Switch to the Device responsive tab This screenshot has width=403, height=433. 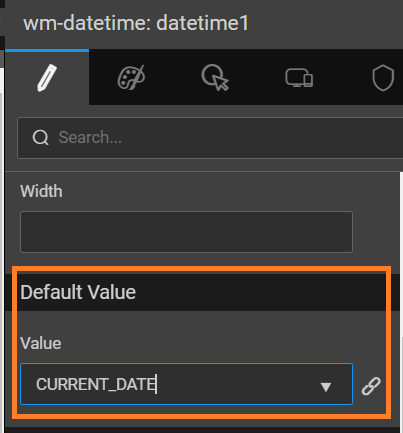[299, 78]
